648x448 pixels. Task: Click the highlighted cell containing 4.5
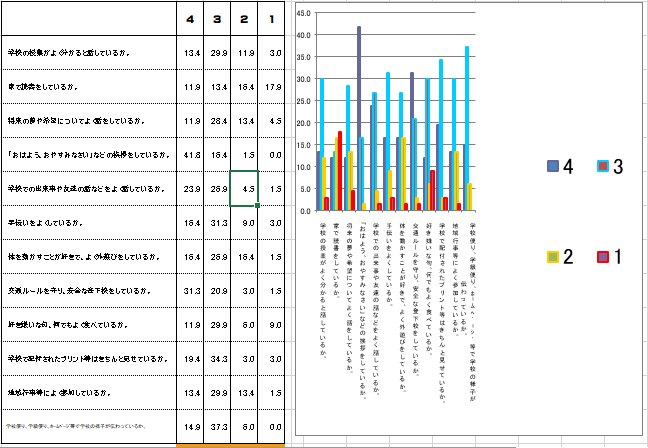coord(245,189)
